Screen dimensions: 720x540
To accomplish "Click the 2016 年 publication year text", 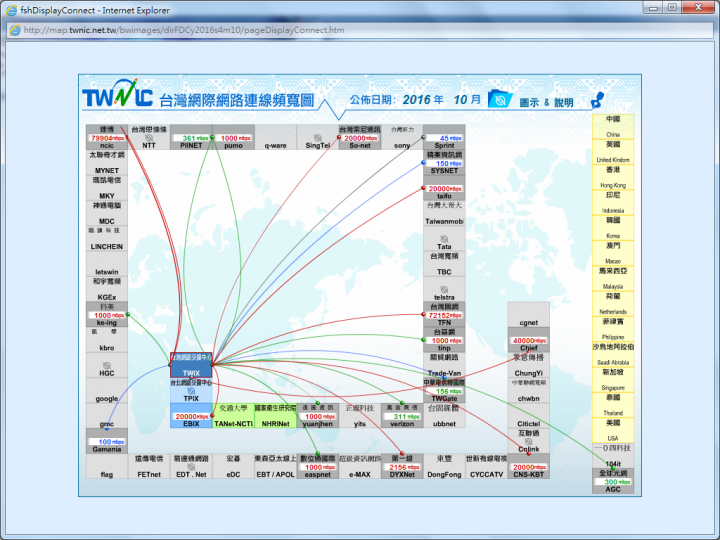I will [x=423, y=100].
